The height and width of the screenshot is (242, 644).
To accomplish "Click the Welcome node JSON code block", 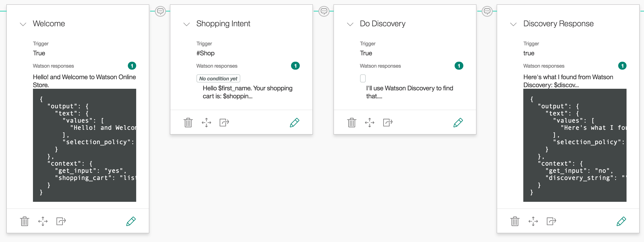I will pyautogui.click(x=85, y=145).
